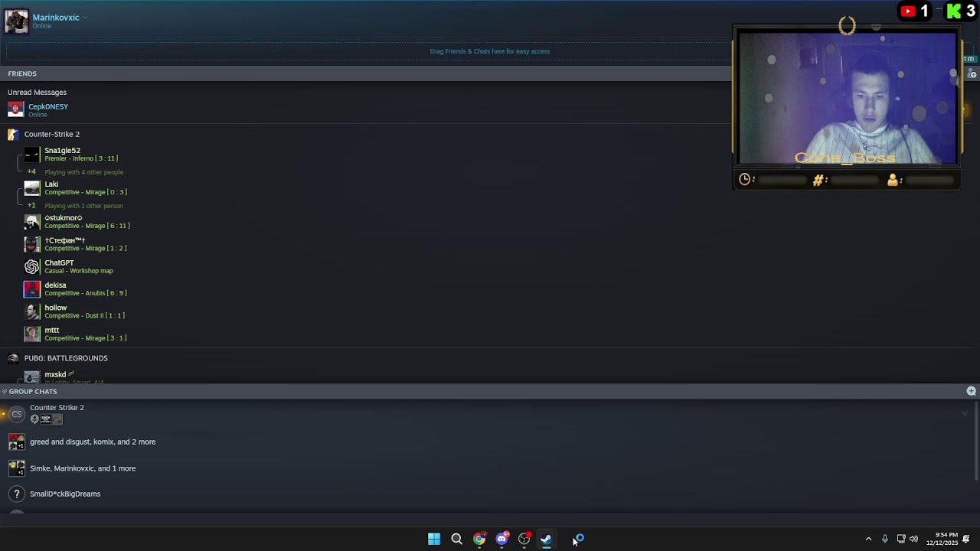980x551 pixels.
Task: Click Competitive - Dust II [ 1 : 1 ] status
Action: (x=84, y=315)
